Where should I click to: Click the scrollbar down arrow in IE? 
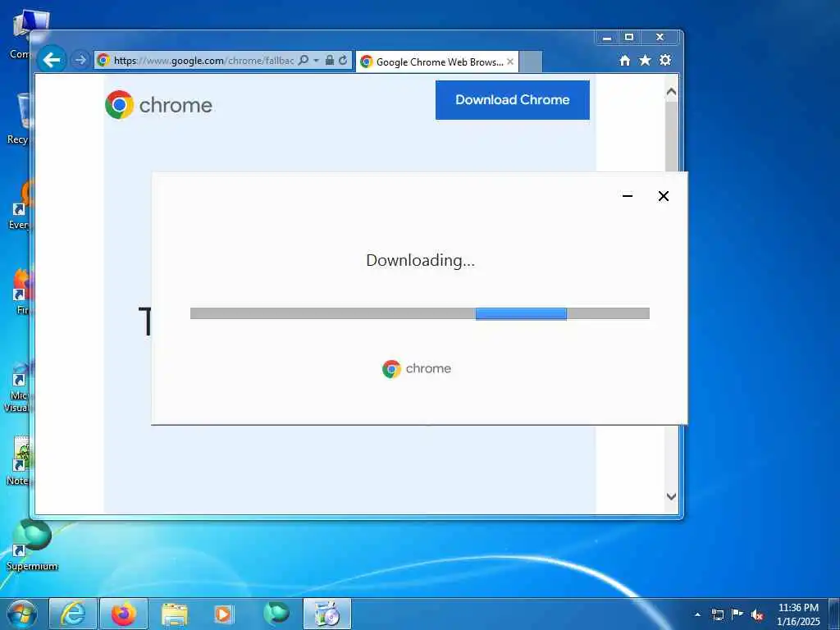(671, 496)
